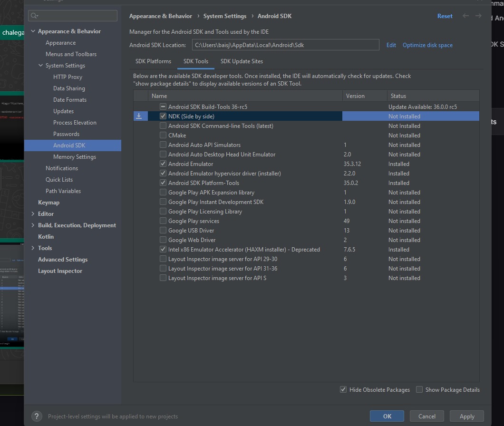Open Passwords settings page
Image resolution: width=504 pixels, height=426 pixels.
[x=66, y=134]
